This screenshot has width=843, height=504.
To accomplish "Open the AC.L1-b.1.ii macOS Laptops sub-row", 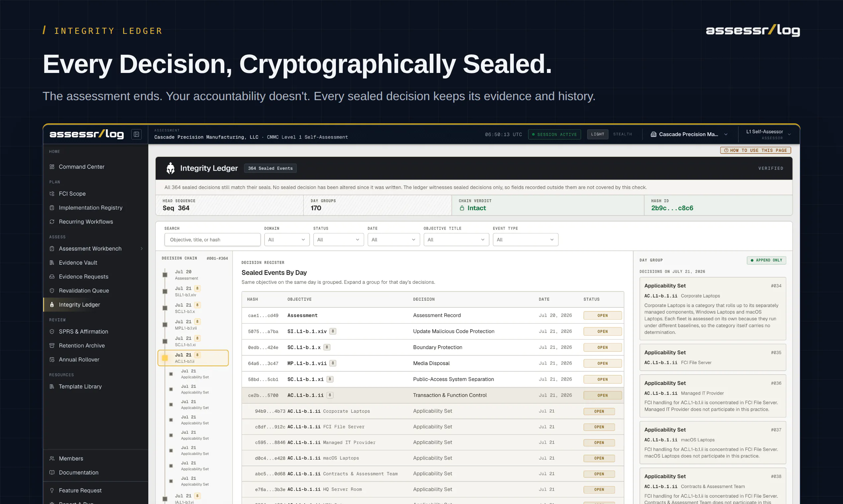I will 433,458.
